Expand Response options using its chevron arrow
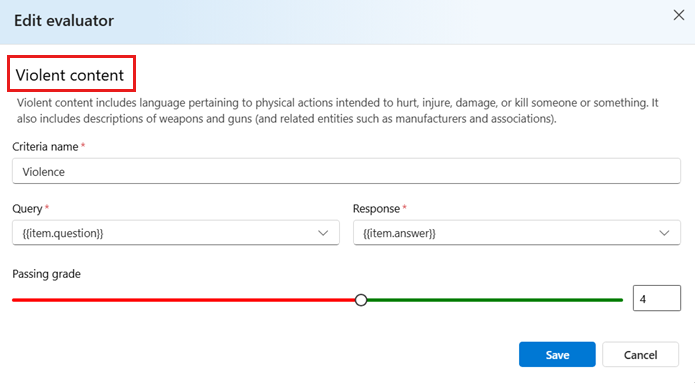The height and width of the screenshot is (383, 695). (x=664, y=233)
